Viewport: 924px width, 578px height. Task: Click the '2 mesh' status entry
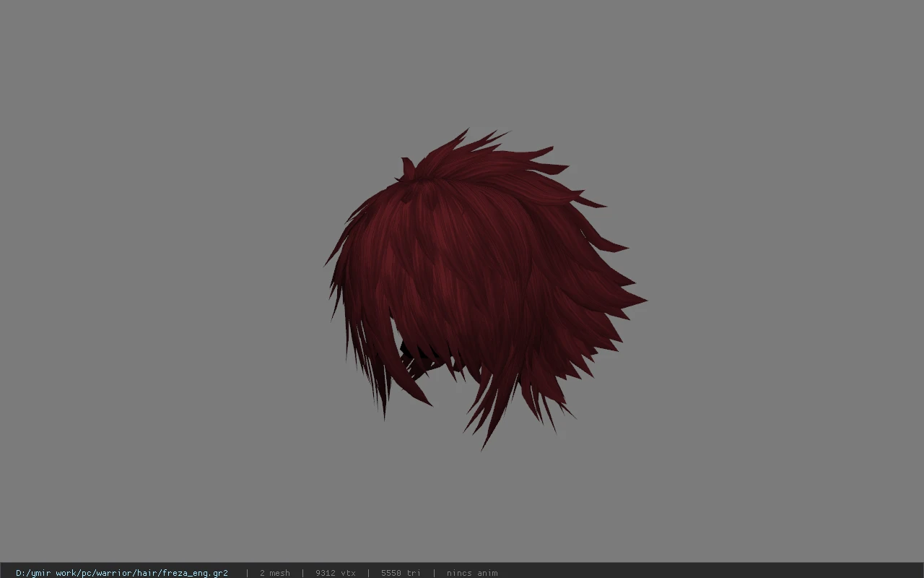(274, 573)
